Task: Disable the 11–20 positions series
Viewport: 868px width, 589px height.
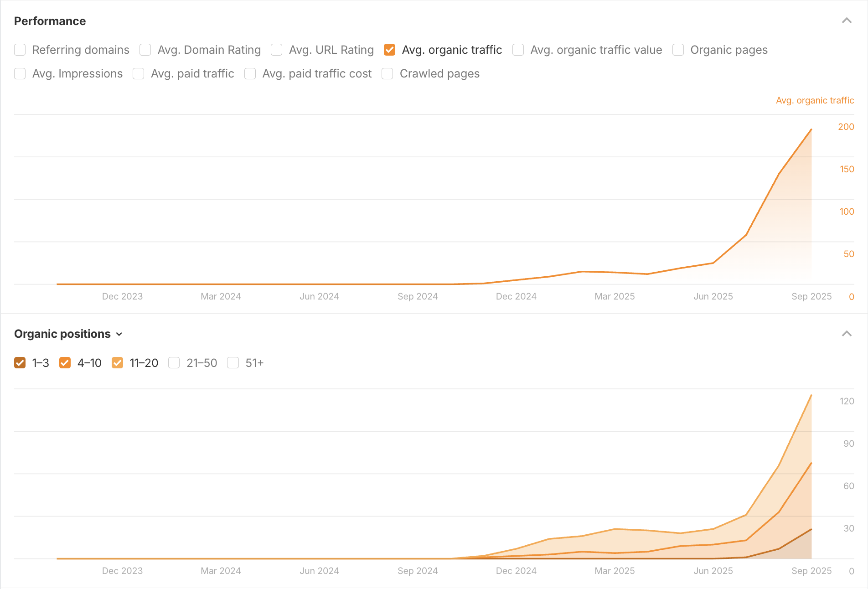Action: coord(118,363)
